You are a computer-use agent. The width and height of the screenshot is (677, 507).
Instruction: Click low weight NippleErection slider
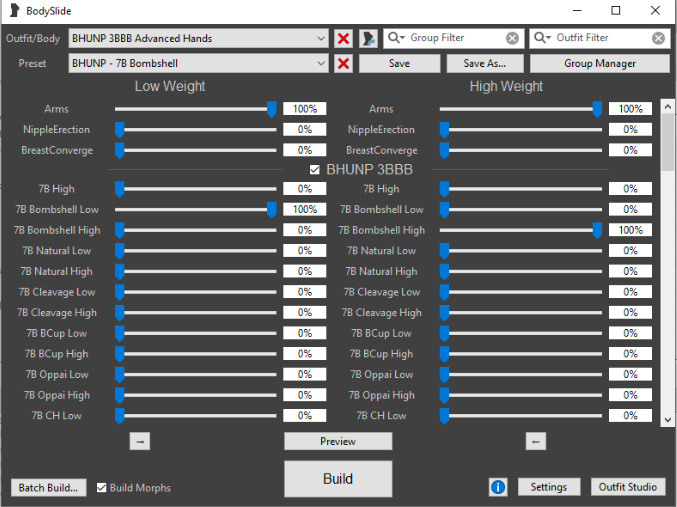[196, 130]
